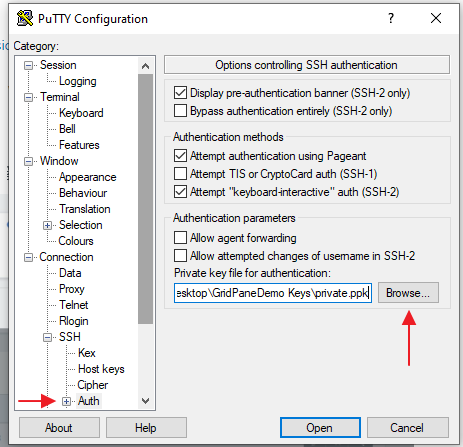463x447 pixels.
Task: Select Session category
Action: (58, 65)
